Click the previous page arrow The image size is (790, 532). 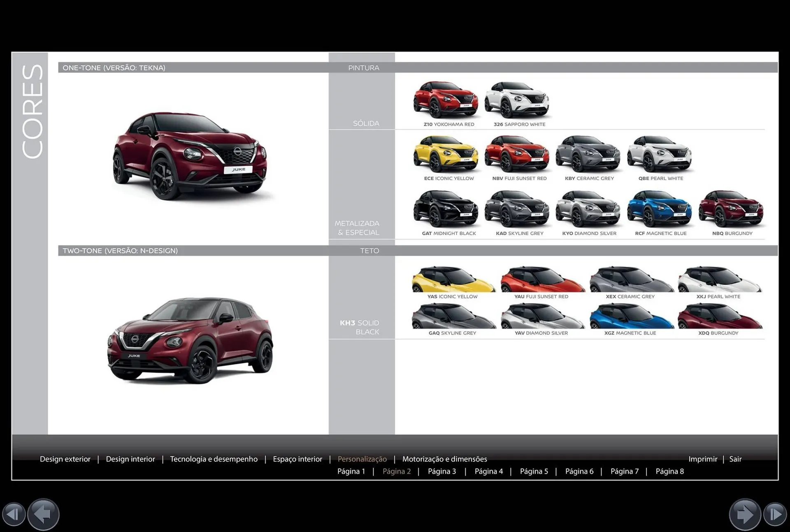click(x=43, y=514)
